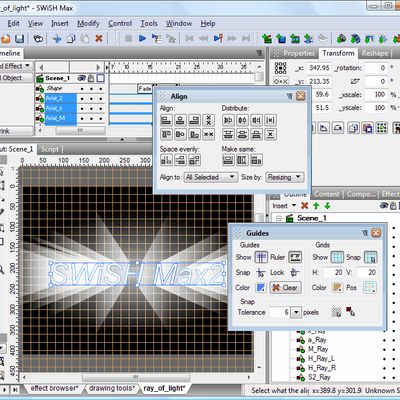Click the Save disk icon in the toolbar

pyautogui.click(x=20, y=39)
